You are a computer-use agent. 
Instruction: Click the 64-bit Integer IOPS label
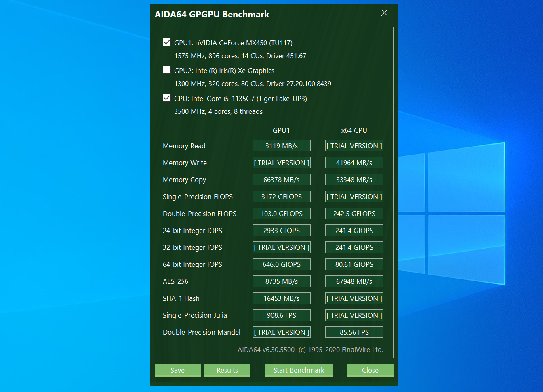coord(192,264)
